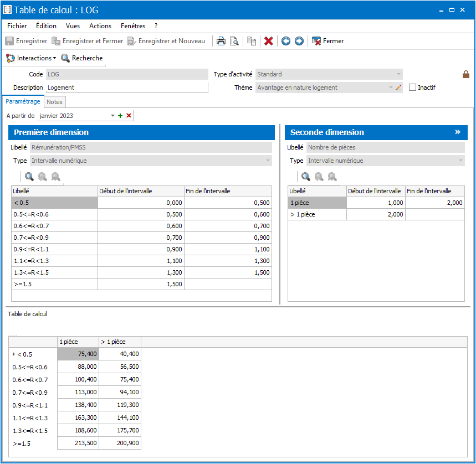476x464 pixels.
Task: Select the Paramétrage tab
Action: point(23,101)
